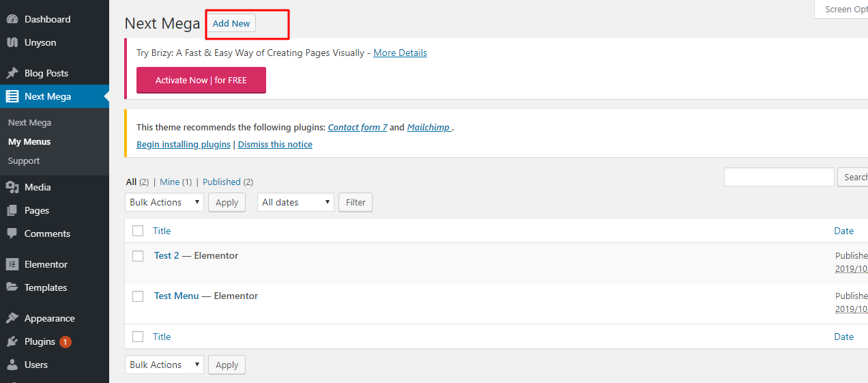Click the Comments bubble icon
The width and height of the screenshot is (868, 383).
[x=12, y=233]
